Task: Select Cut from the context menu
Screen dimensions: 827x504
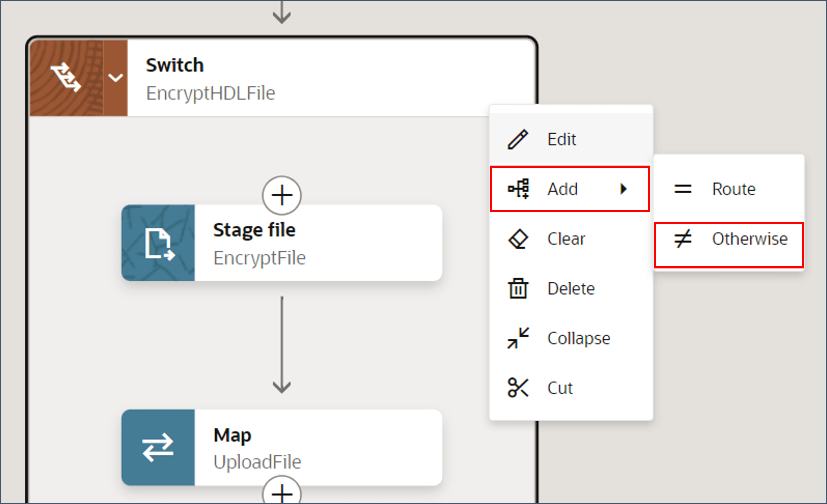Action: (571, 388)
